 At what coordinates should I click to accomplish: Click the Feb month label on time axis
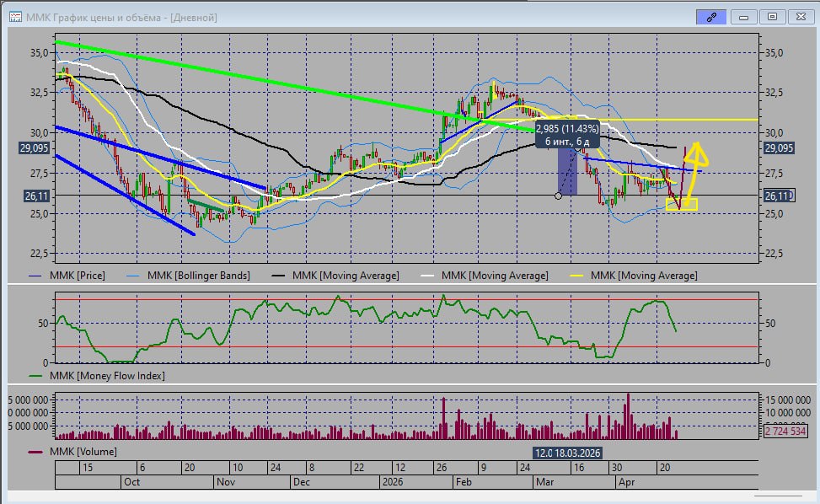[464, 482]
